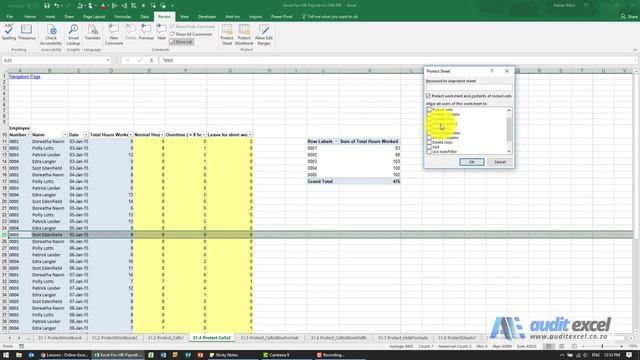Open the Windows Start menu

[x=6, y=355]
